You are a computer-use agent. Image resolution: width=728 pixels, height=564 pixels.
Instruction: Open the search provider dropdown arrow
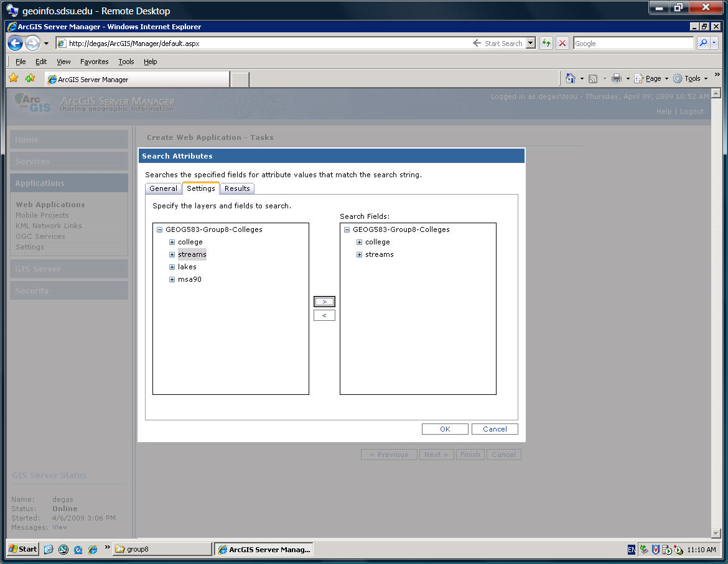pyautogui.click(x=714, y=43)
